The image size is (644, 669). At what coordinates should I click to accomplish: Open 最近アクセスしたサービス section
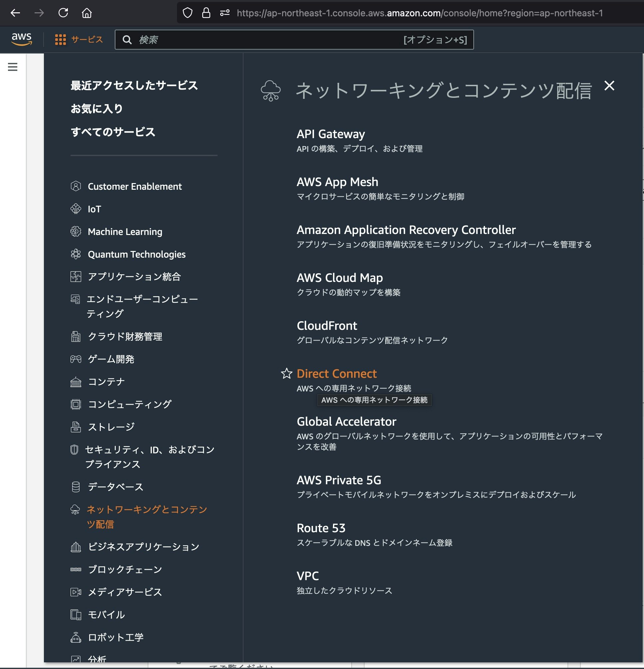tap(134, 85)
